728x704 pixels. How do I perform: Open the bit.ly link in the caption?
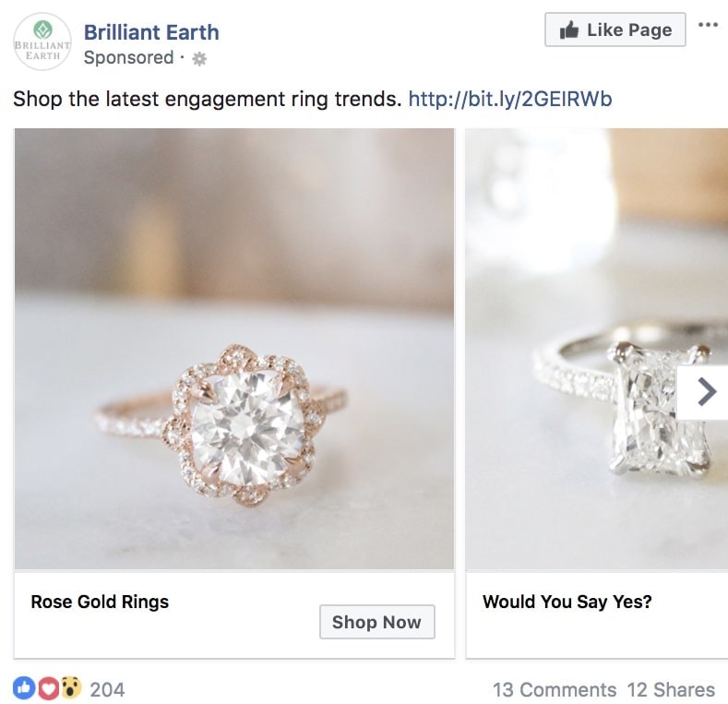click(x=509, y=99)
